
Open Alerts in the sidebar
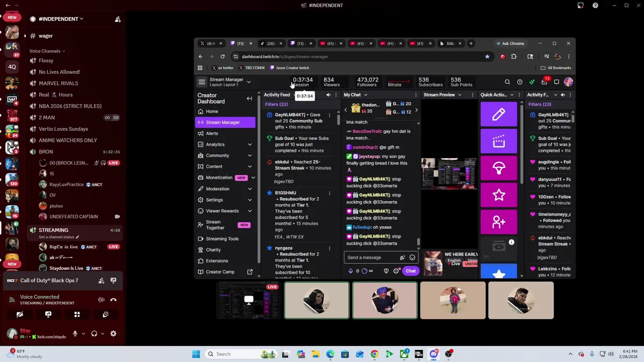tap(225, 133)
